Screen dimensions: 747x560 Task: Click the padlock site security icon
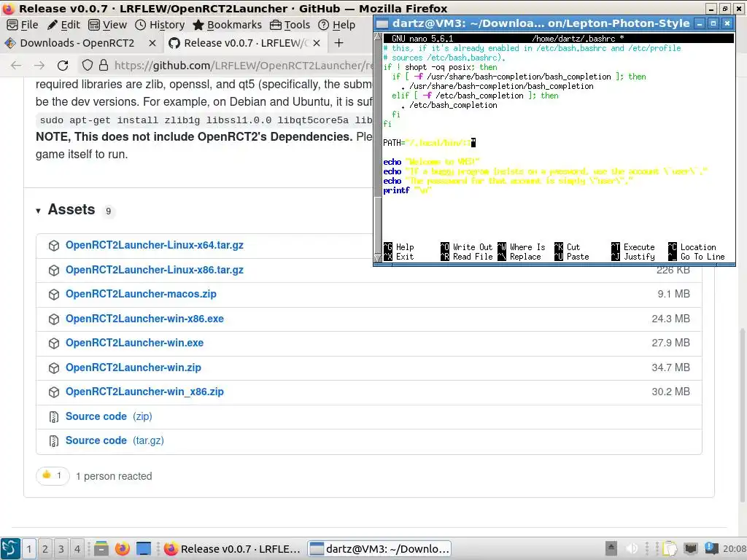pos(104,65)
